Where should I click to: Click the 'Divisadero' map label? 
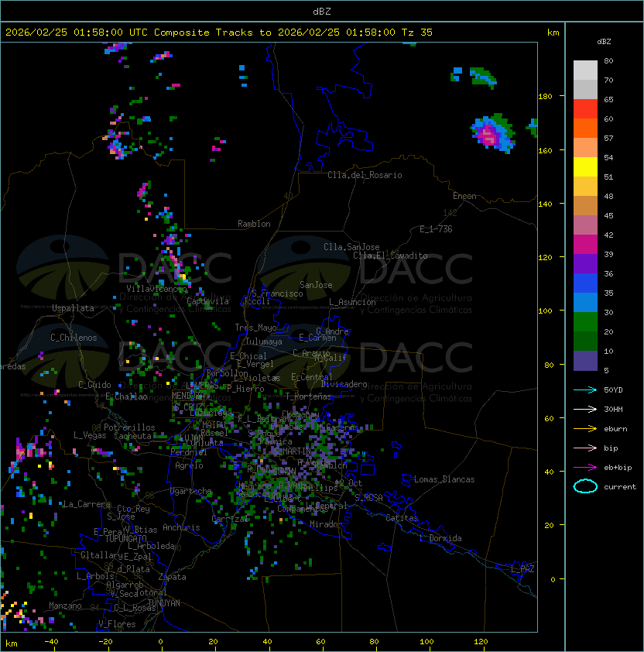point(344,384)
